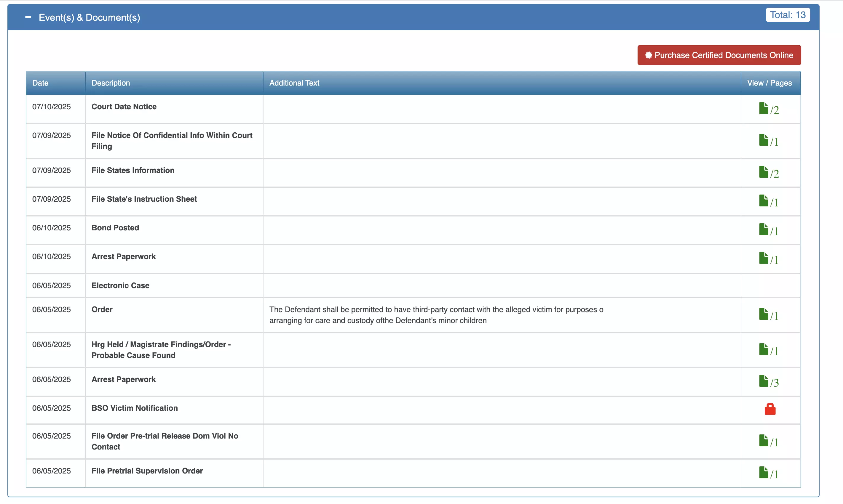Select the Bond Posted description

[x=115, y=228]
